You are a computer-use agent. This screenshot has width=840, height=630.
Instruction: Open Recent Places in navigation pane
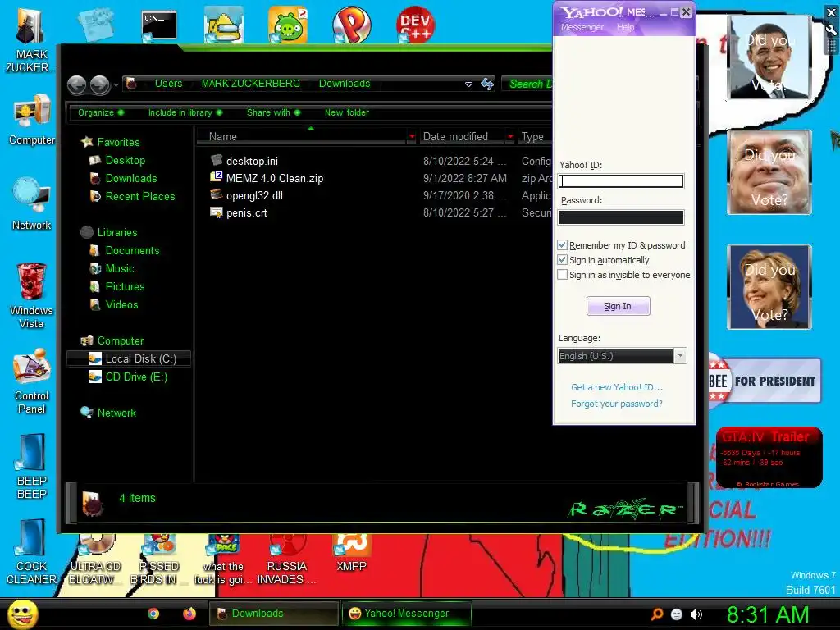(139, 197)
